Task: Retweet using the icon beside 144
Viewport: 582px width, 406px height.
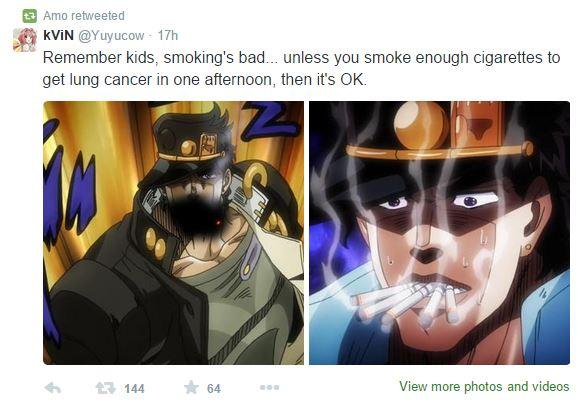Action: tap(105, 388)
